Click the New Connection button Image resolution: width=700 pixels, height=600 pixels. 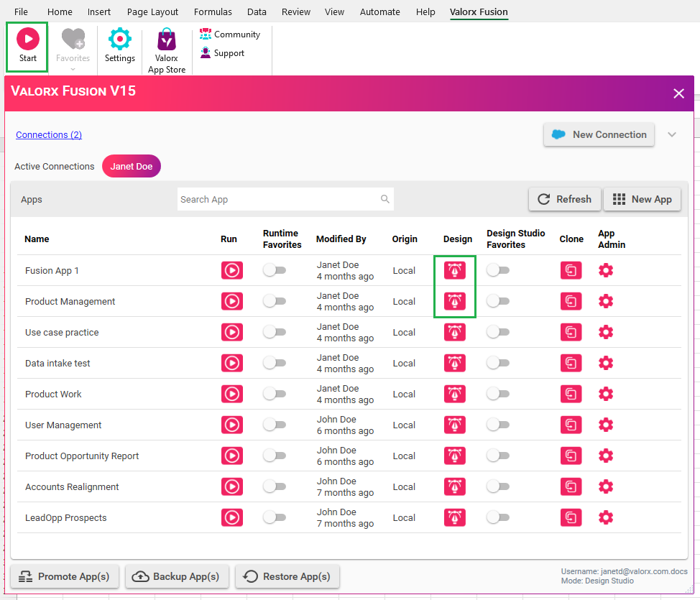(599, 135)
